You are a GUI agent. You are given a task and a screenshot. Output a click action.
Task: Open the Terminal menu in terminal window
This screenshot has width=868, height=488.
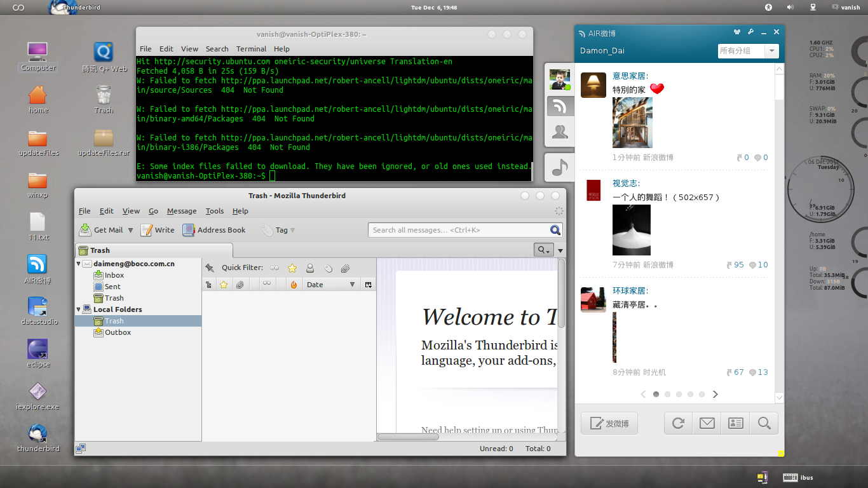pyautogui.click(x=251, y=49)
